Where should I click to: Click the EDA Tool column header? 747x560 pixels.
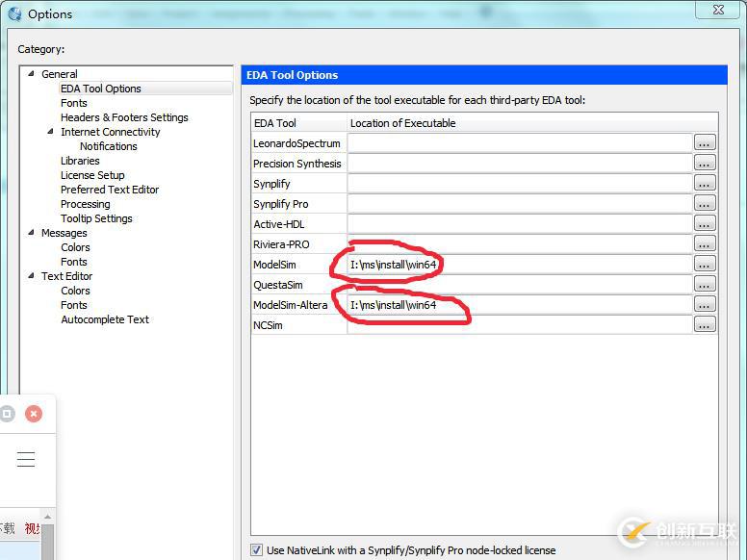pyautogui.click(x=298, y=123)
